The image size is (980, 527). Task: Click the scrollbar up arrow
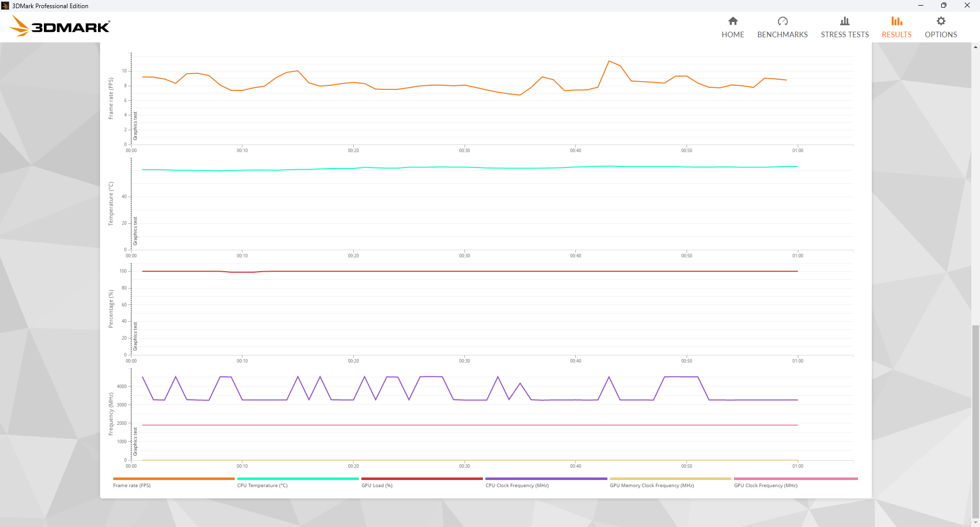pyautogui.click(x=975, y=47)
